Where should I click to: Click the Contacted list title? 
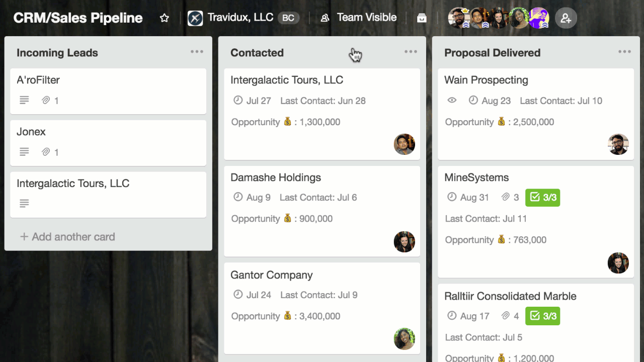point(257,53)
